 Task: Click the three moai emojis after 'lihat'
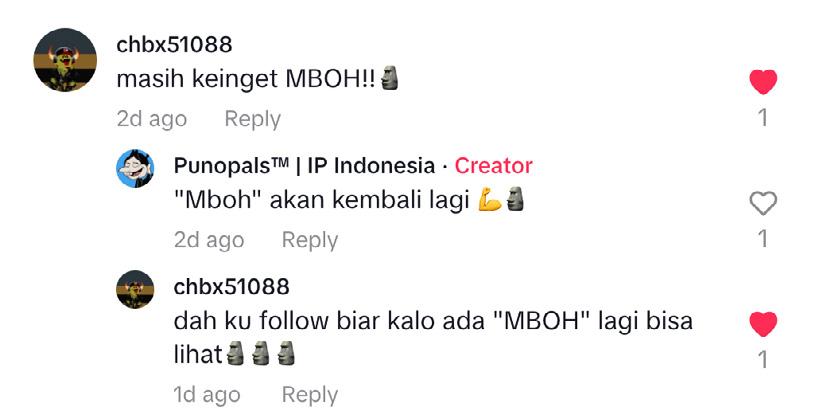click(x=261, y=354)
